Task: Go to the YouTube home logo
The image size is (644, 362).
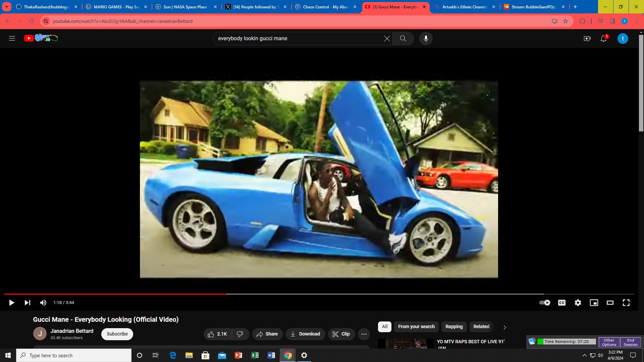Action: click(x=41, y=38)
